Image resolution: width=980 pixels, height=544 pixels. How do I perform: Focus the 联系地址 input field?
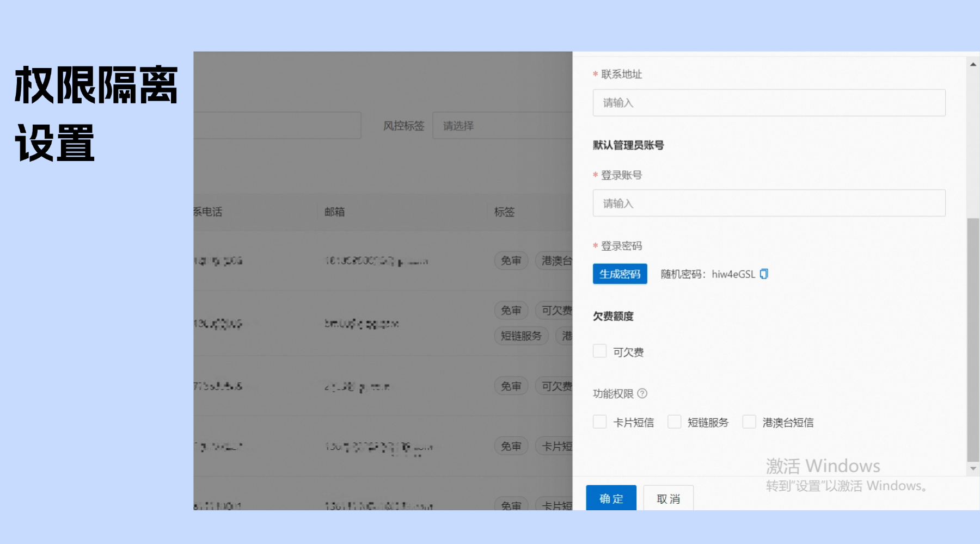769,103
